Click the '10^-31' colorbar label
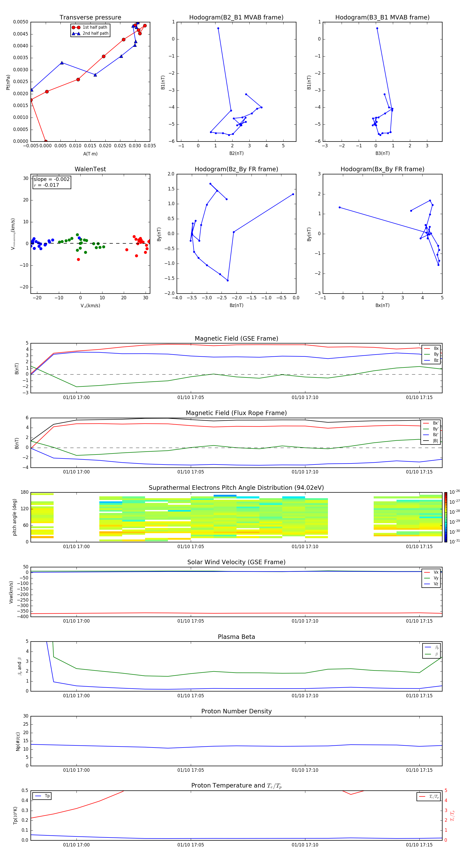This screenshot has height=868, width=473. tap(455, 542)
